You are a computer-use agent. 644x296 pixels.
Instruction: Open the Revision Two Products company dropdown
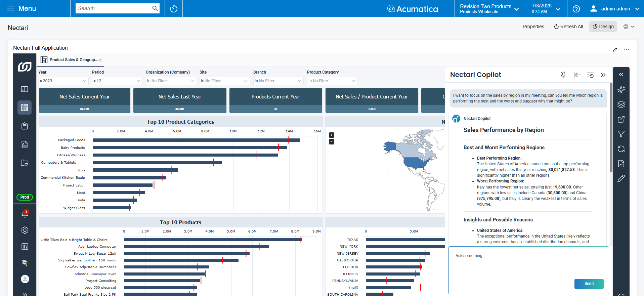coord(489,9)
